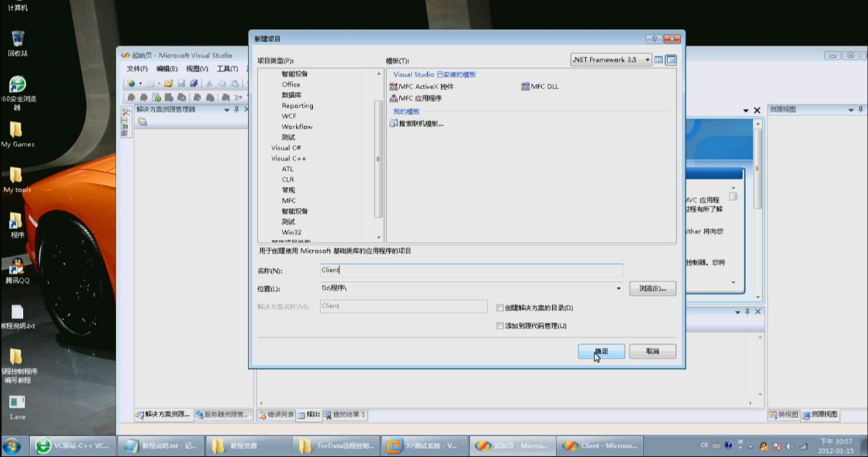The width and height of the screenshot is (868, 457).
Task: Select Visual C# in the project types tree
Action: 286,148
